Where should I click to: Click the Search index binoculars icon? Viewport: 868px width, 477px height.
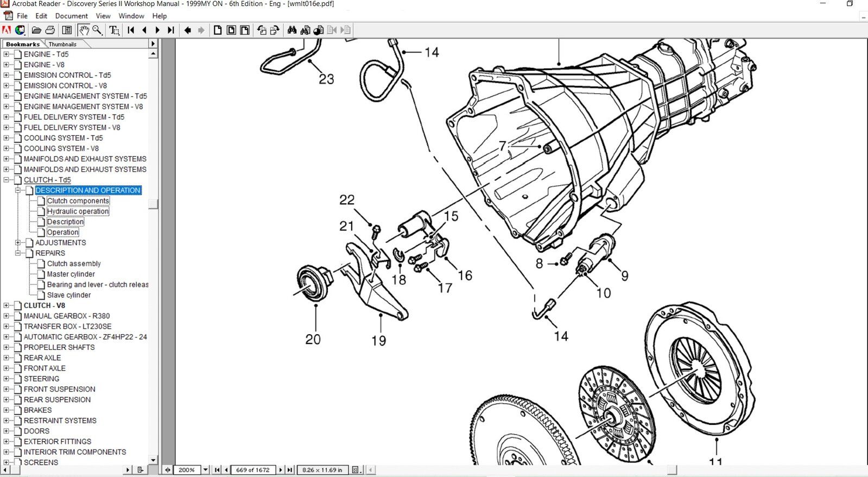point(305,30)
